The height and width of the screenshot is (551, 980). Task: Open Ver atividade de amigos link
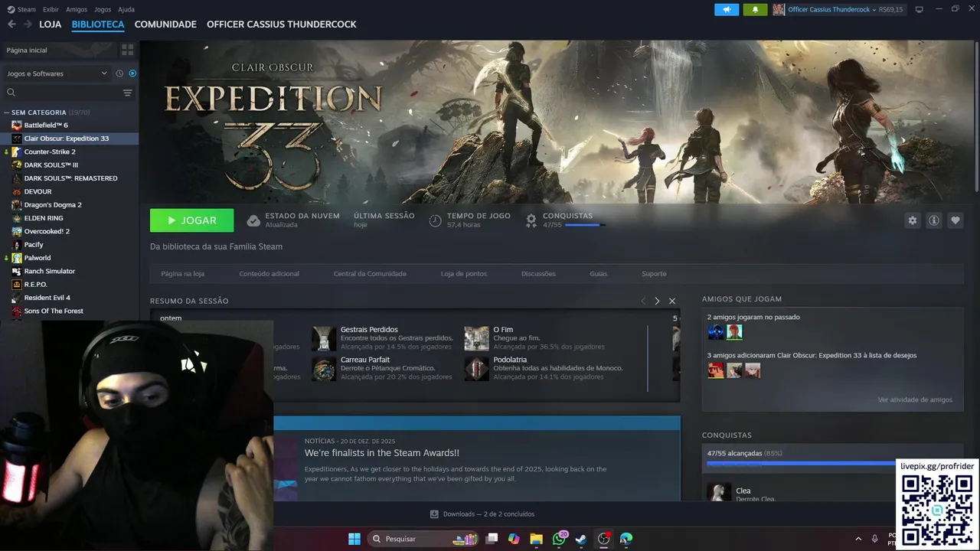tap(915, 399)
